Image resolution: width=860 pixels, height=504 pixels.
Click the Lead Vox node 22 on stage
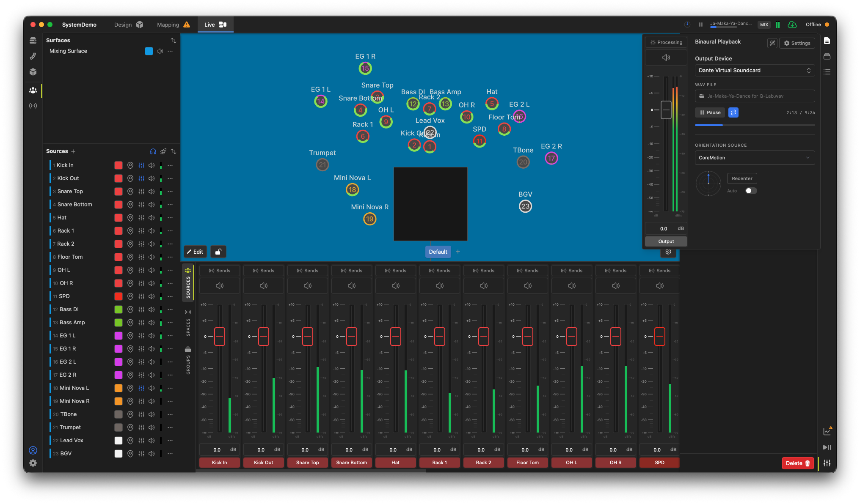point(430,133)
